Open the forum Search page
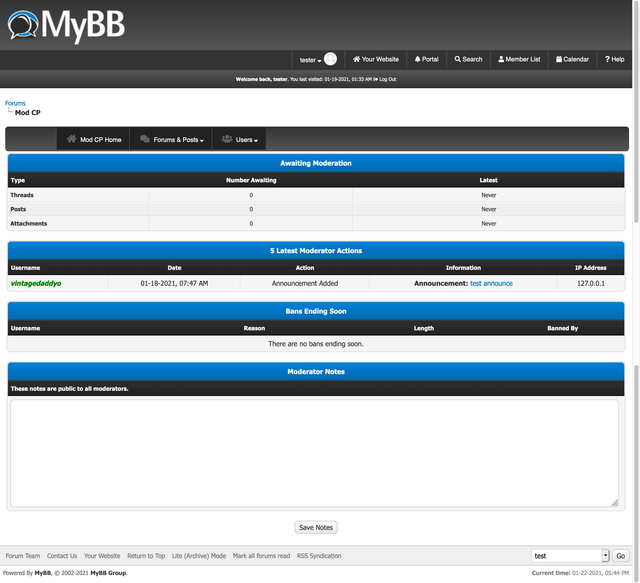This screenshot has height=583, width=640. (x=468, y=59)
